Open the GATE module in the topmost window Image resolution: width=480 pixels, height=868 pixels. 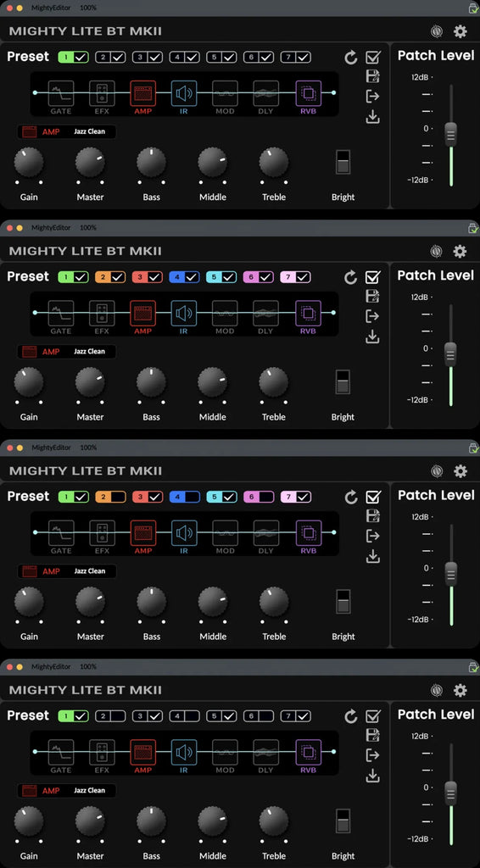tap(61, 93)
